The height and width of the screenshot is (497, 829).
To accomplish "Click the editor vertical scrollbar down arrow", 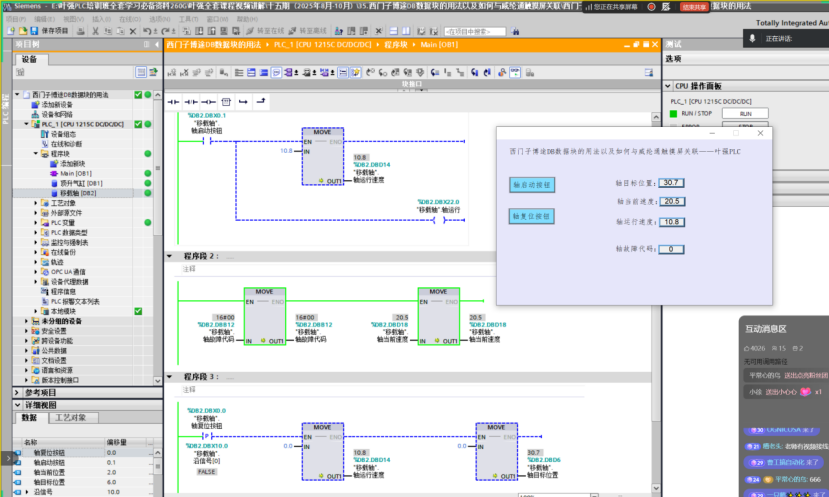I will click(656, 488).
